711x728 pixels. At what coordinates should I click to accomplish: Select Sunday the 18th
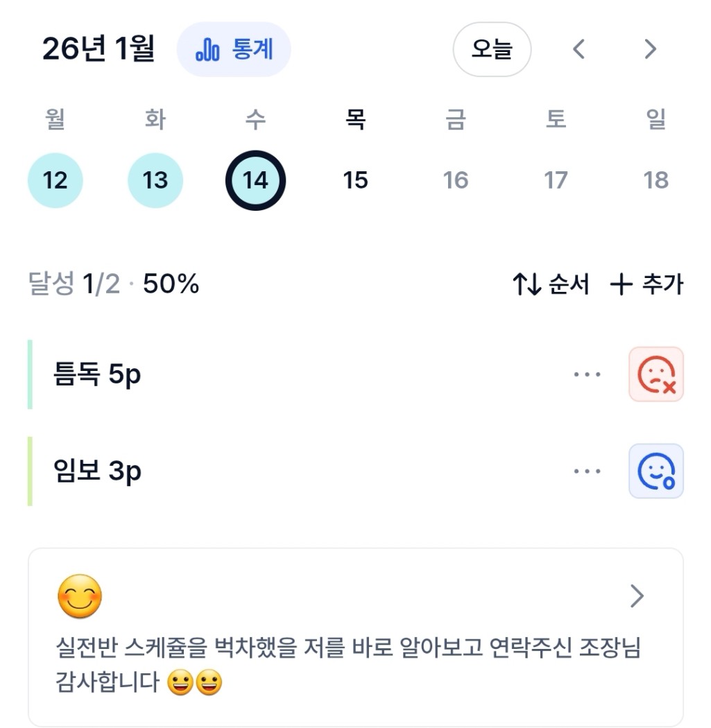pyautogui.click(x=656, y=181)
